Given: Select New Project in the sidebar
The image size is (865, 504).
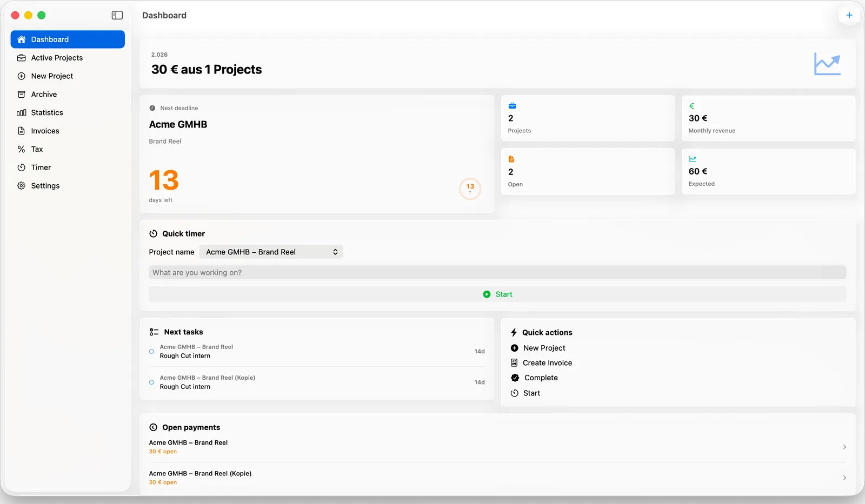Looking at the screenshot, I should coord(68,76).
